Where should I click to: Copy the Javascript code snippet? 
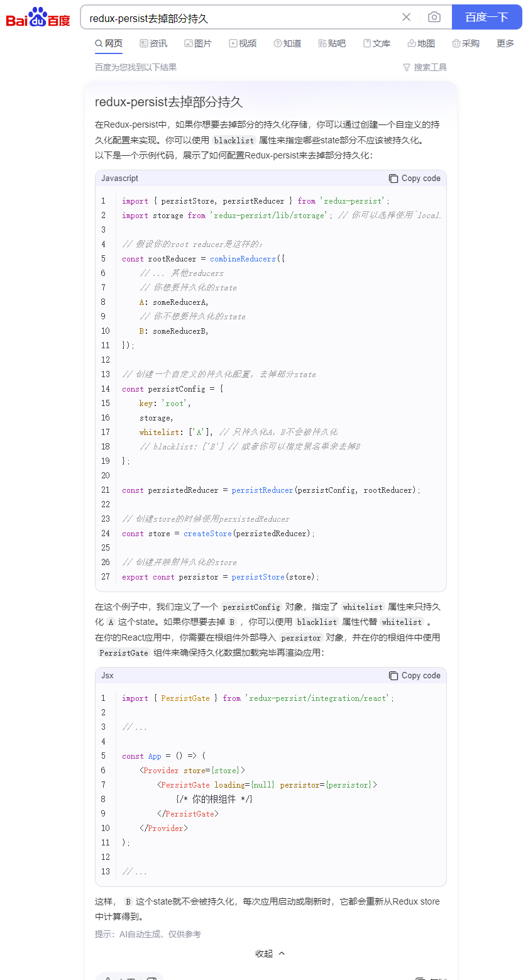414,178
